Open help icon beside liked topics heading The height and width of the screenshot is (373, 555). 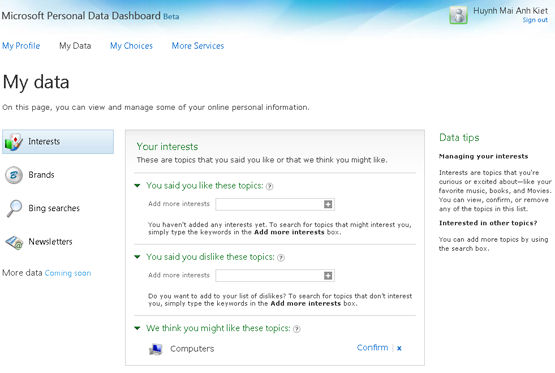(x=269, y=186)
